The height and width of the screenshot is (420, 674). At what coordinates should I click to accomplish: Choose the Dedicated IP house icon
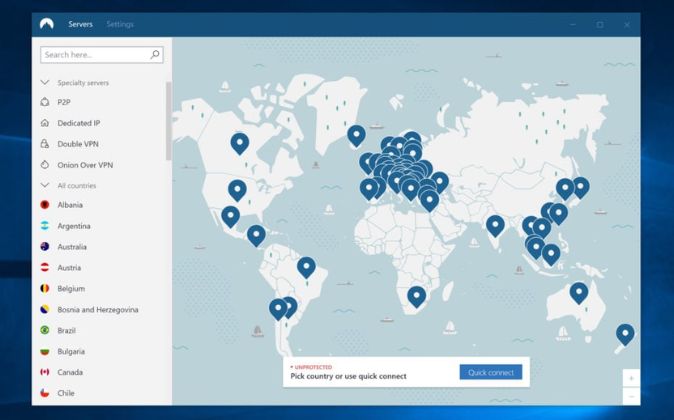point(45,123)
